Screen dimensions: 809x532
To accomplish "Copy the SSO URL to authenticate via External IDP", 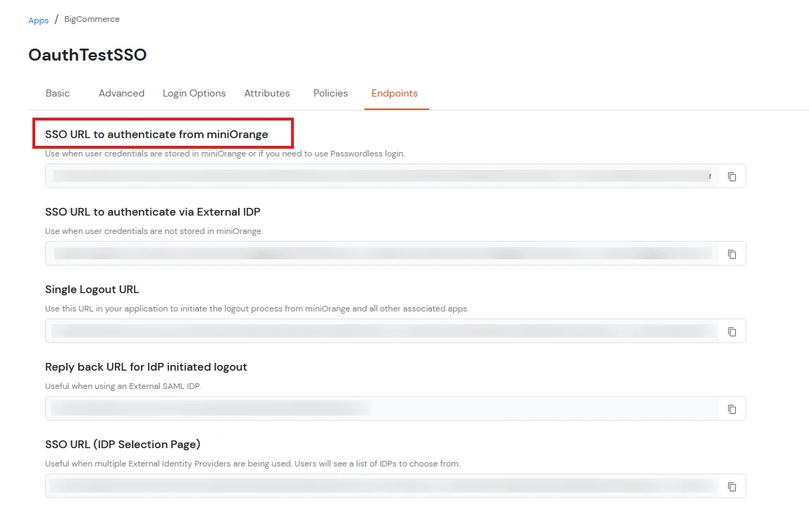I will pos(731,254).
